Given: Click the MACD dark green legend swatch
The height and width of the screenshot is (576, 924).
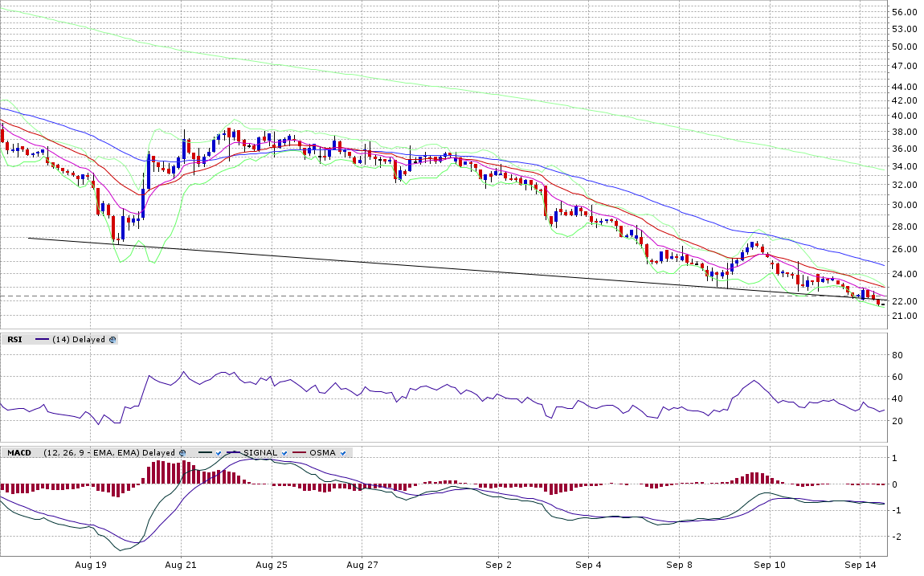Looking at the screenshot, I should point(205,453).
